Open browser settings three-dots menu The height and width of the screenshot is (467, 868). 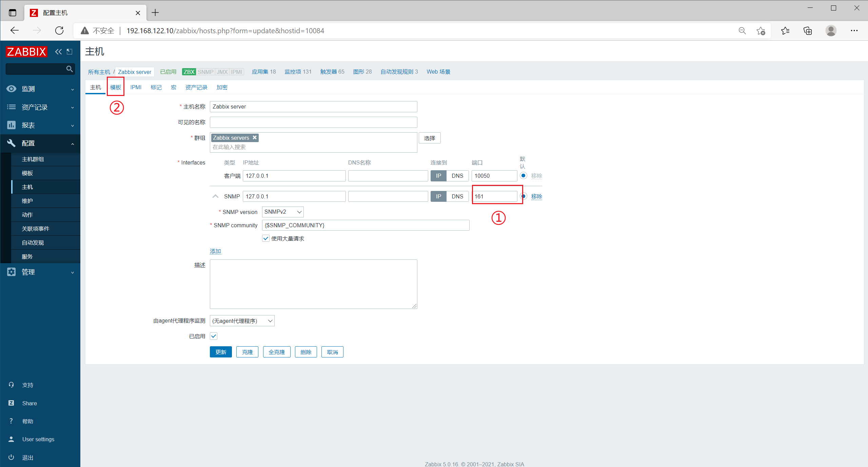[854, 31]
